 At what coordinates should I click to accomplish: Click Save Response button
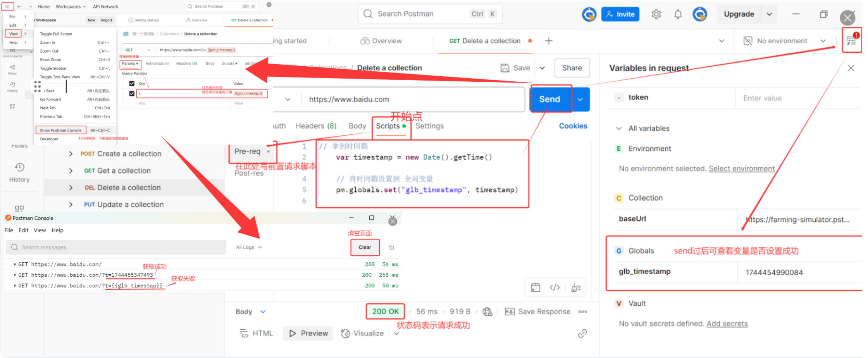(537, 312)
